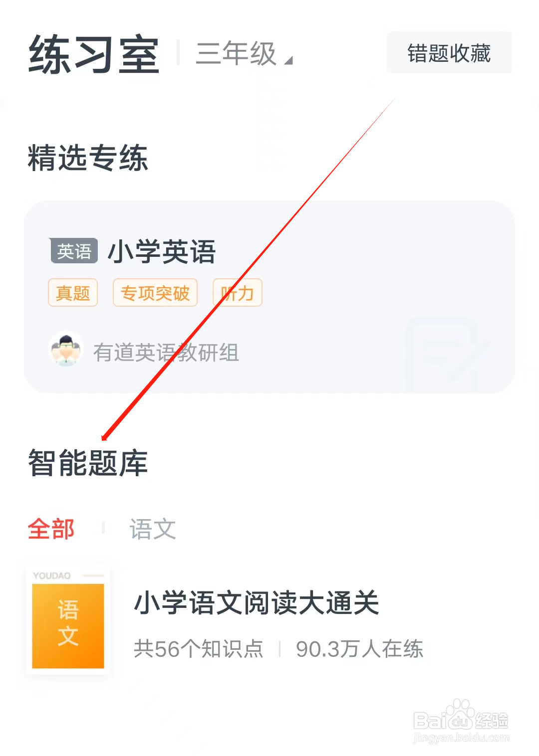Open 有道英语教研组 author link
The image size is (539, 756).
point(166,353)
